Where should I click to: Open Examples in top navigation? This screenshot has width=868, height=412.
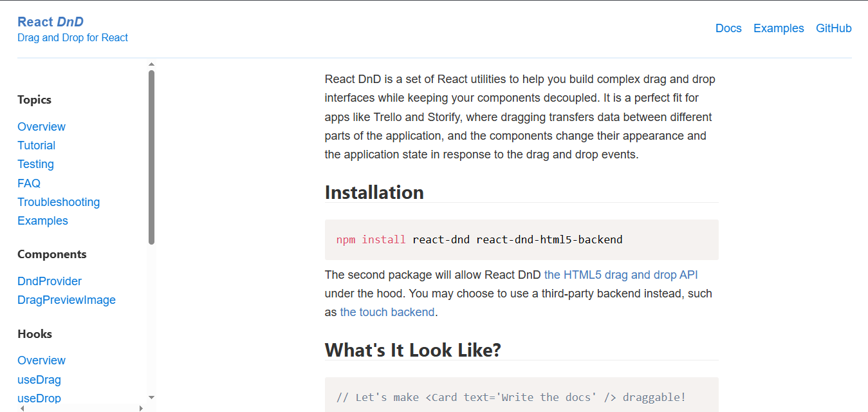pyautogui.click(x=779, y=28)
